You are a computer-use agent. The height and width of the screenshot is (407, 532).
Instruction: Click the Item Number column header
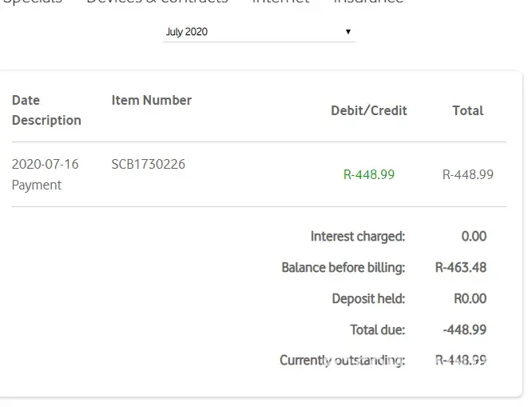152,100
